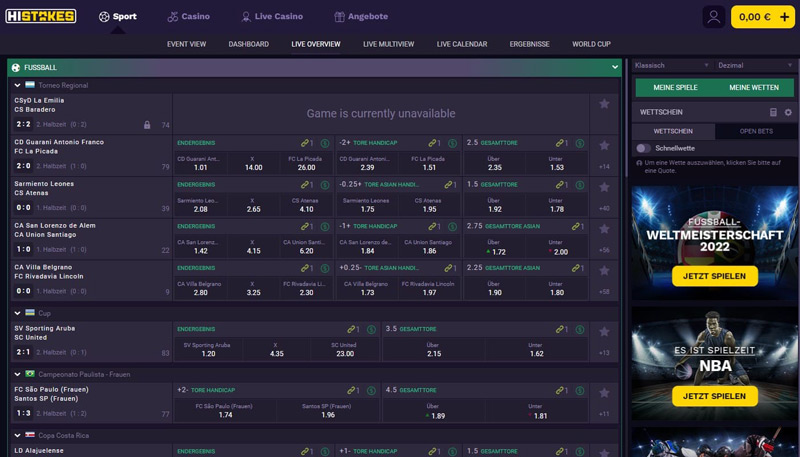The image size is (800, 457).
Task: Show +40 more markets for Sarmiento match
Action: (604, 208)
